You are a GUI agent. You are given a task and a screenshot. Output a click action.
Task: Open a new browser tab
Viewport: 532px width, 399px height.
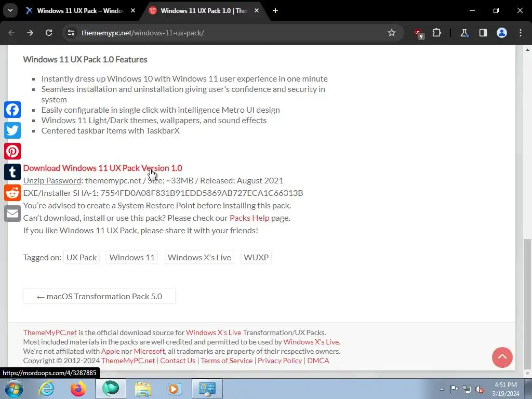[275, 10]
